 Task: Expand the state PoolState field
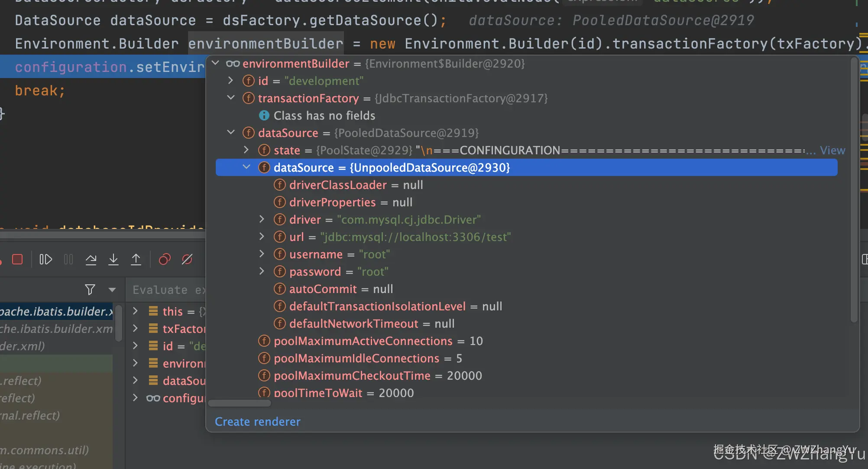click(246, 150)
